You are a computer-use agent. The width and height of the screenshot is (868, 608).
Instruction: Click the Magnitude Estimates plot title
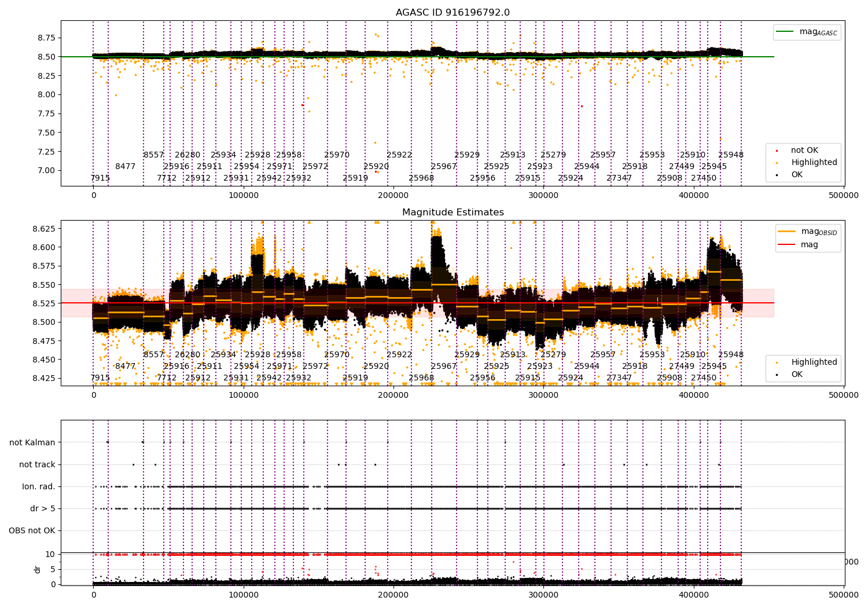453,213
